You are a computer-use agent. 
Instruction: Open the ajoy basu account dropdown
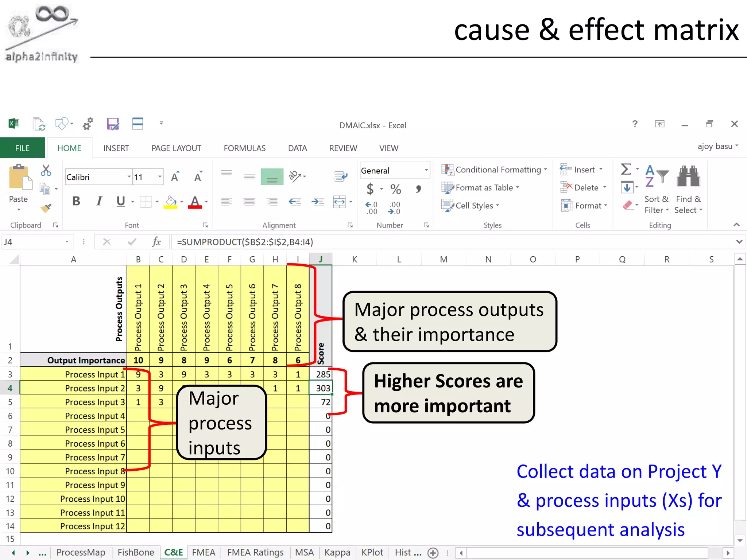(718, 146)
